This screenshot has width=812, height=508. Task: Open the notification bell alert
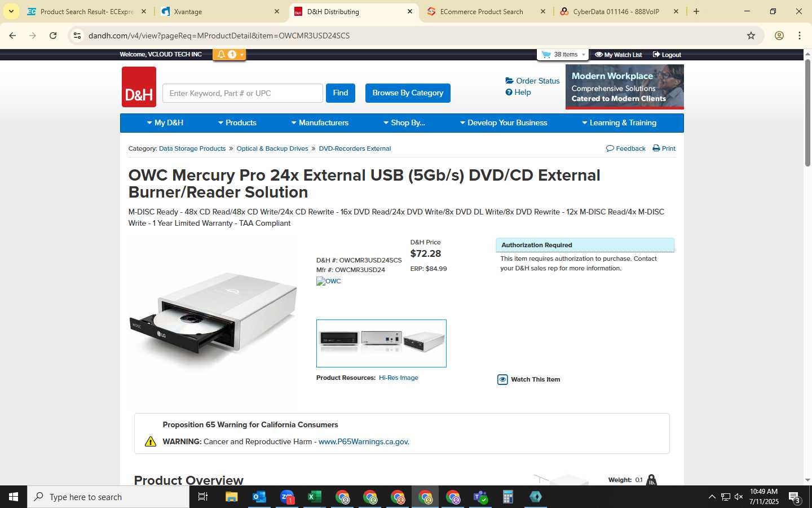coord(229,55)
